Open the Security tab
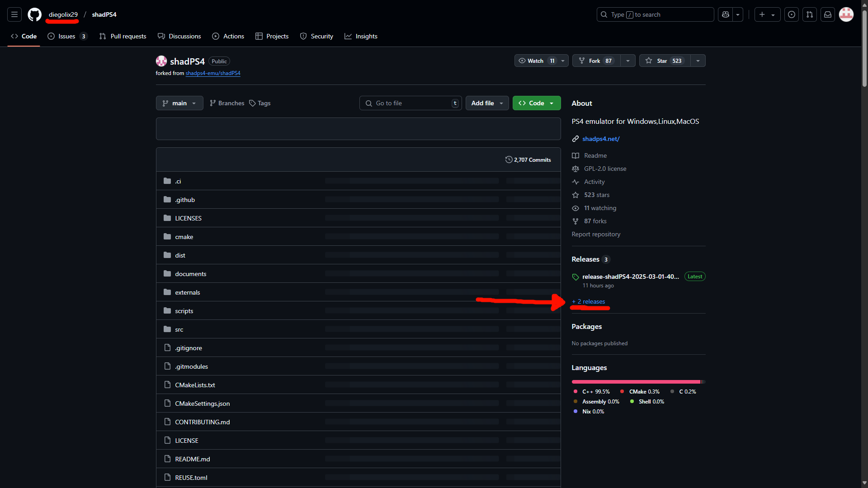868x488 pixels. click(316, 36)
